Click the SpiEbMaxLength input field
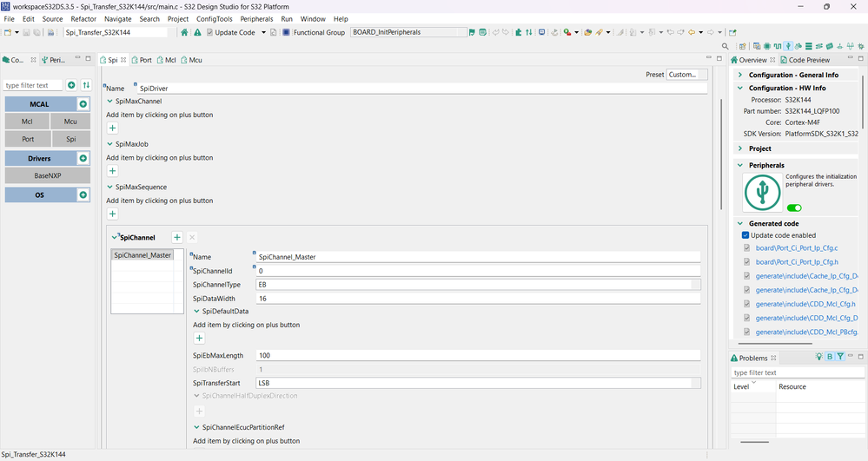The width and height of the screenshot is (868, 461). (478, 355)
